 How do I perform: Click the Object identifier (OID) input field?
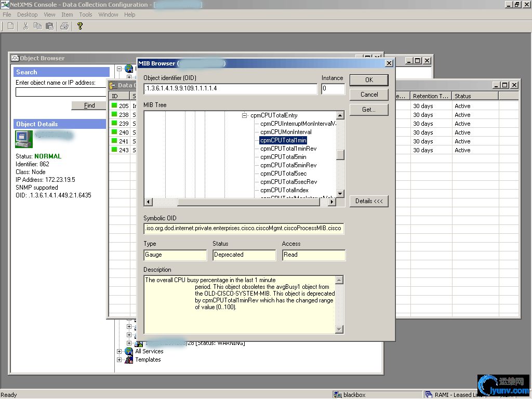pos(230,89)
